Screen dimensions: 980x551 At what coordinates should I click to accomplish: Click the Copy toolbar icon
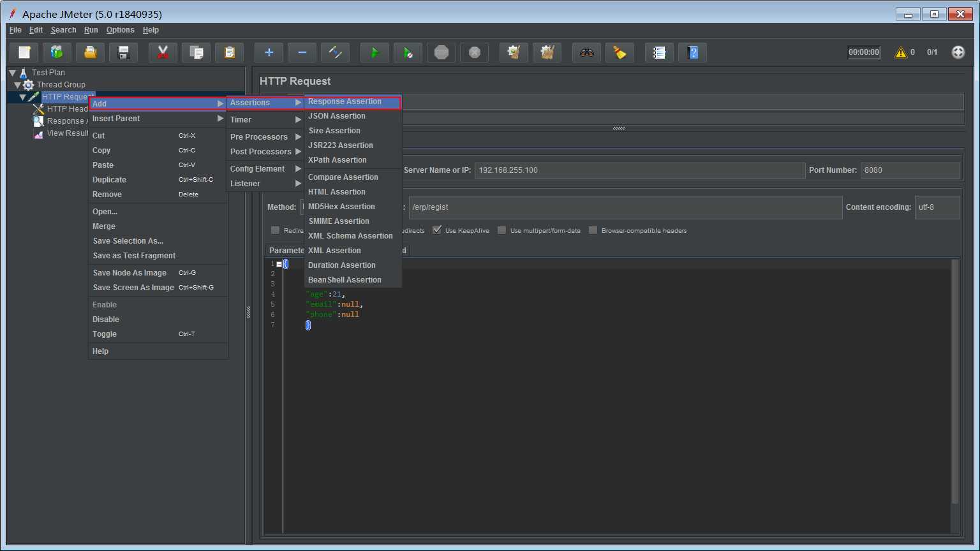tap(197, 52)
